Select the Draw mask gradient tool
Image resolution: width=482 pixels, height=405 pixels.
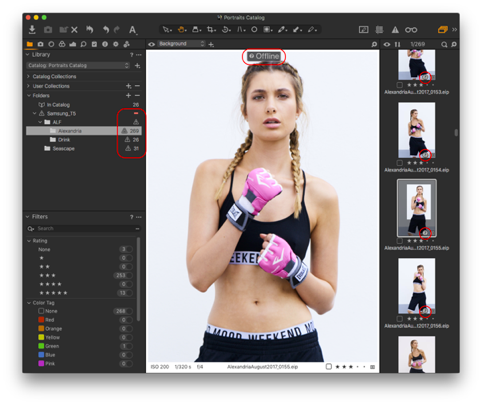point(267,30)
